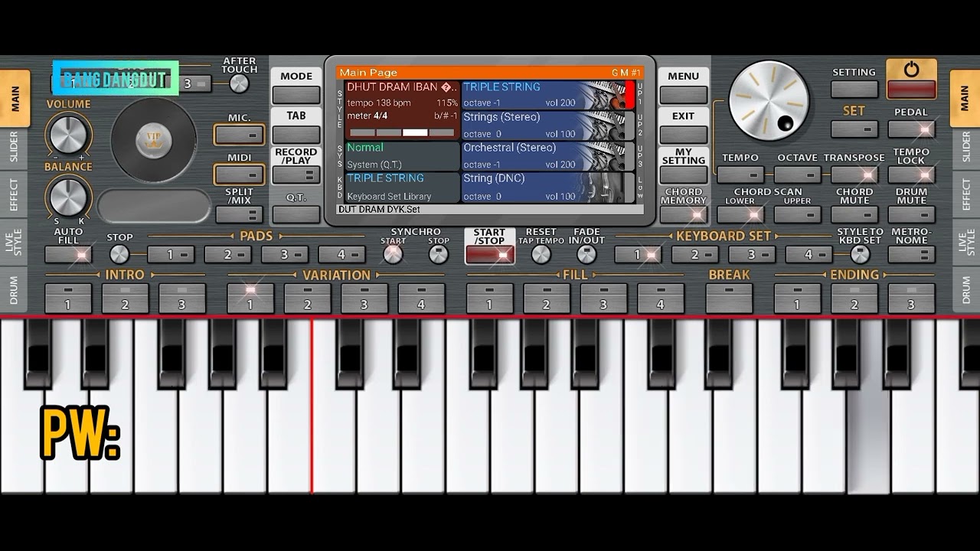Tap the VIP record disc logo
Screen dimensions: 980x551
[154, 140]
